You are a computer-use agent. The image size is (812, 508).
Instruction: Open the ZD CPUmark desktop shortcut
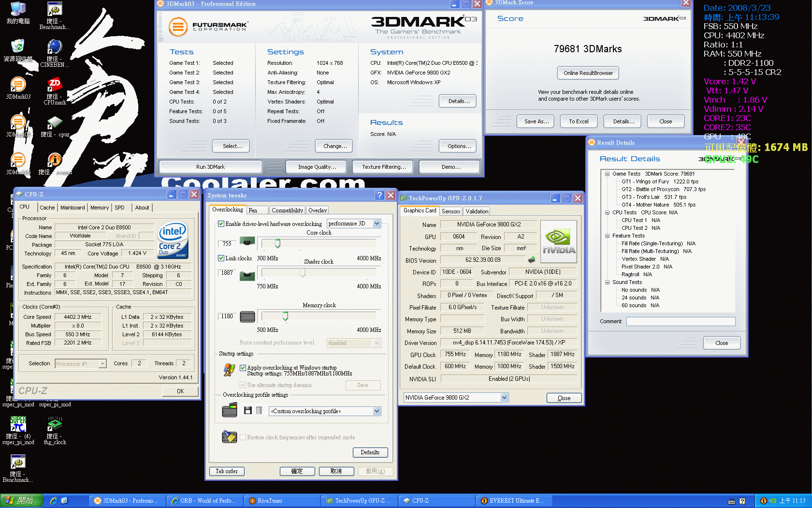coord(54,85)
